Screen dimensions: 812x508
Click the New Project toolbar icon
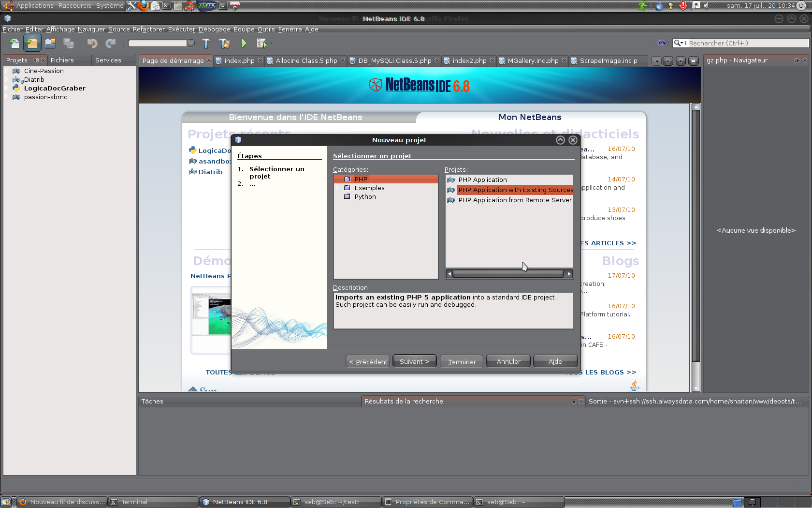point(32,44)
